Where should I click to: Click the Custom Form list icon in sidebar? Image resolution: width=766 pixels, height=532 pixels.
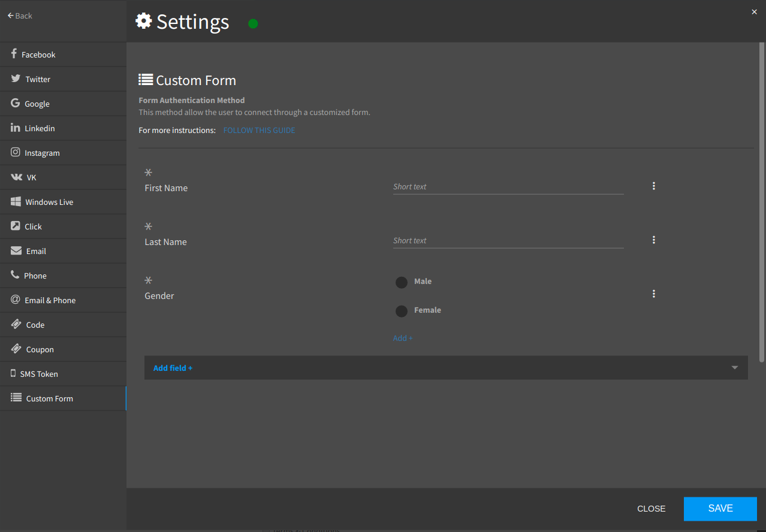click(x=16, y=397)
